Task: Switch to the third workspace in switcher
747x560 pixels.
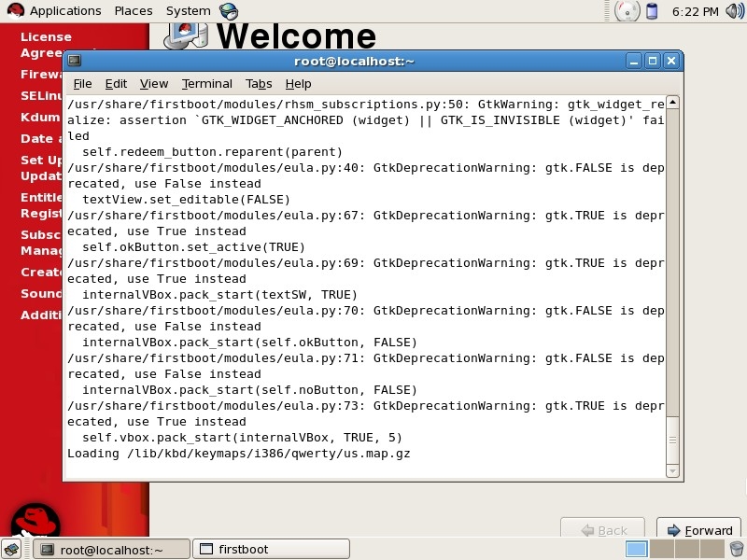Action: (686, 549)
